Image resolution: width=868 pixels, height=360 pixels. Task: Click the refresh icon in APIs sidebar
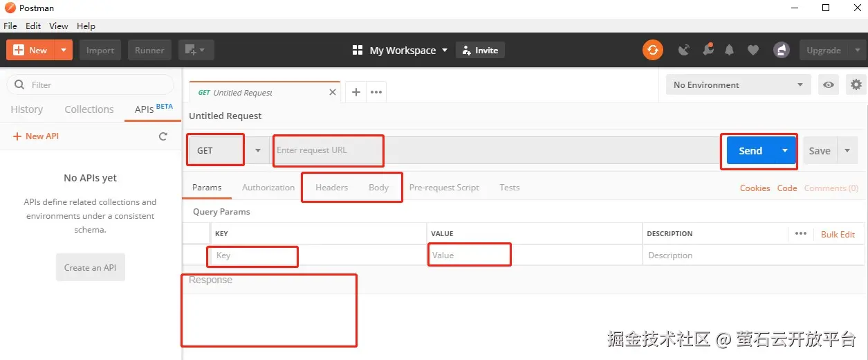coord(163,136)
